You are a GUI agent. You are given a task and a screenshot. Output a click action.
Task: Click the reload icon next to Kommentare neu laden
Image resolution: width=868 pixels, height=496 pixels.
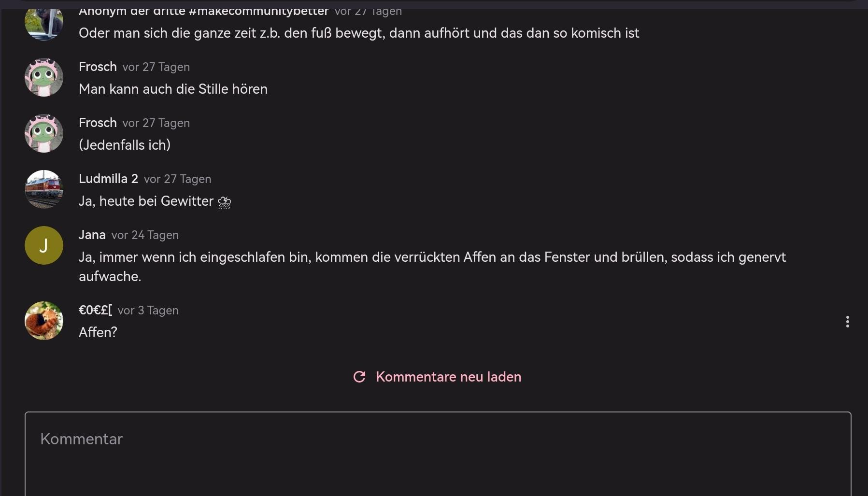[359, 377]
